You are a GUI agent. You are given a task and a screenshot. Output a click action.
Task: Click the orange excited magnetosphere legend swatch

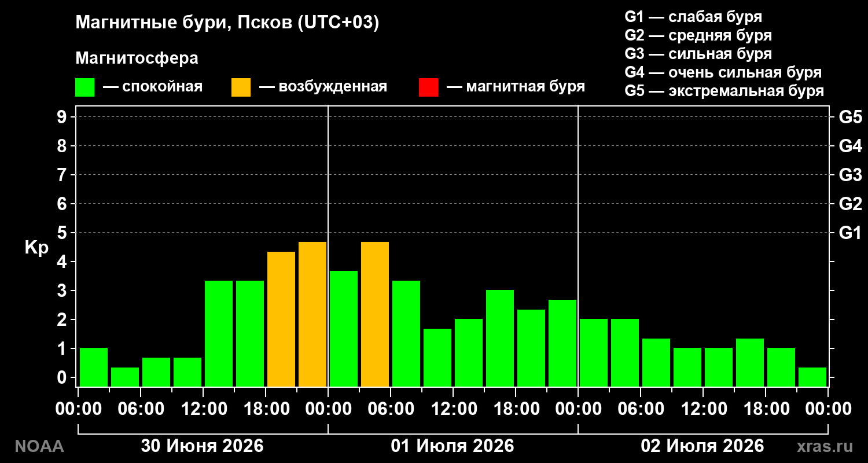241,87
